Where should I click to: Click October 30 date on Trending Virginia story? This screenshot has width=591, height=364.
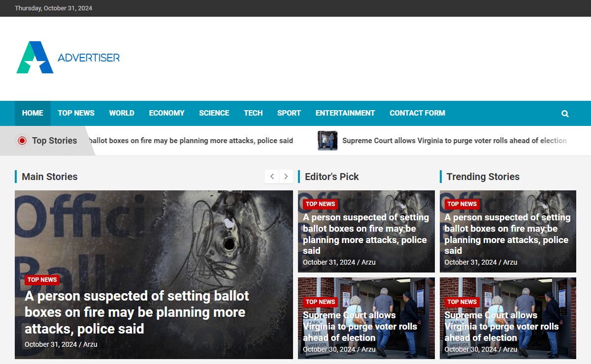(471, 349)
